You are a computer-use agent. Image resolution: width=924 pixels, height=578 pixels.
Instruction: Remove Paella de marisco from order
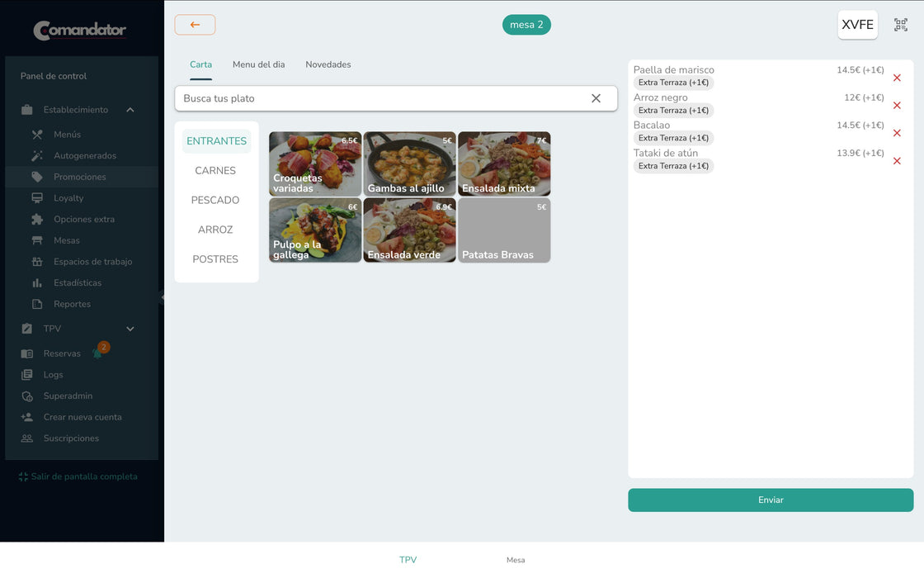tap(897, 78)
